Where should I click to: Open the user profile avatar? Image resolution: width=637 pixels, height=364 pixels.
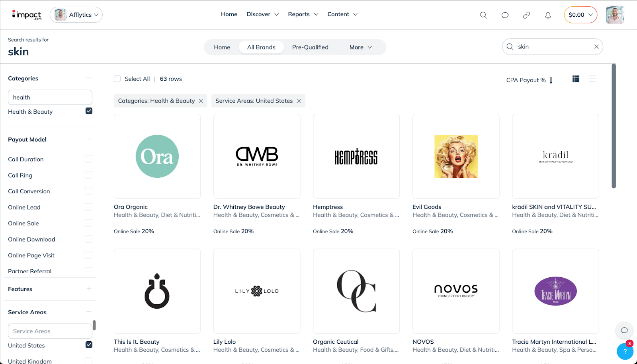tap(615, 15)
